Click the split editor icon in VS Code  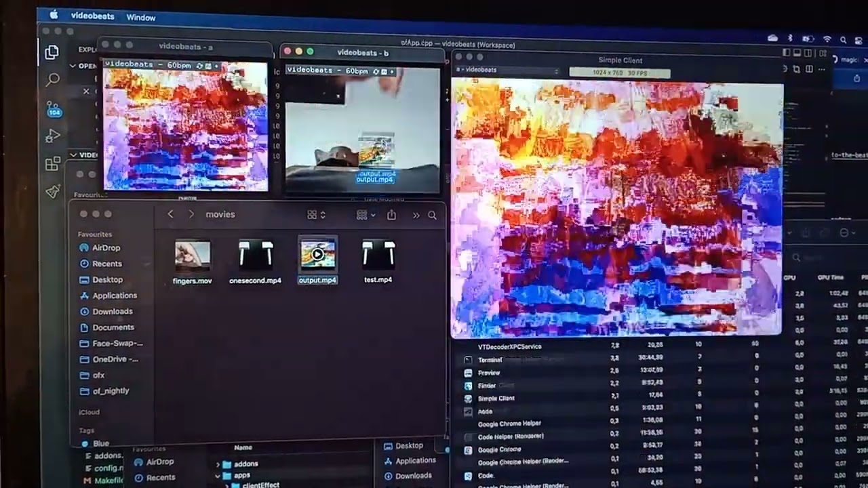809,69
